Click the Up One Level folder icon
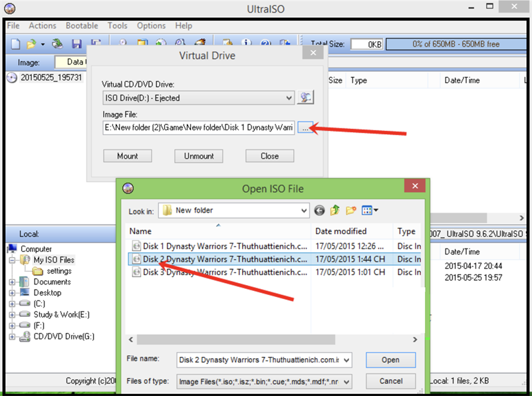The height and width of the screenshot is (396, 532). [x=334, y=210]
